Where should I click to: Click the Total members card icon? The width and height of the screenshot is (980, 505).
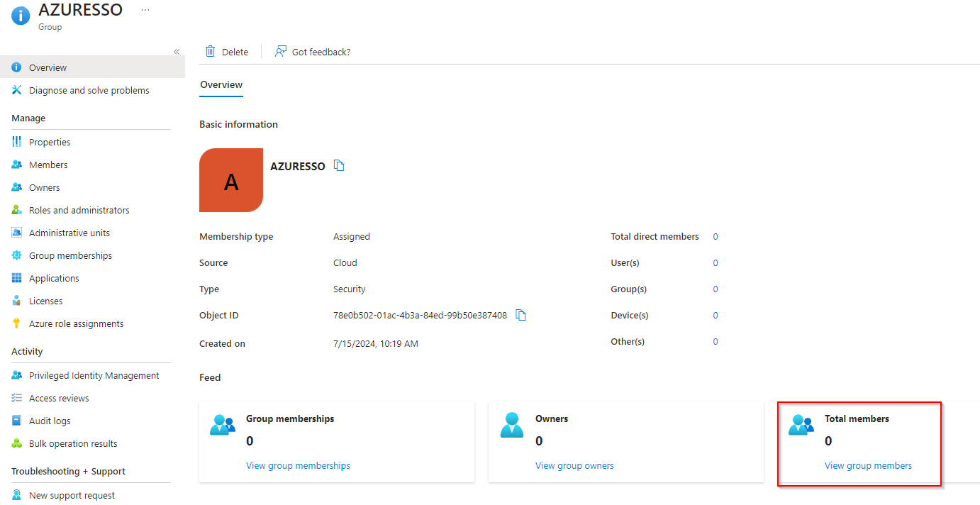tap(801, 424)
